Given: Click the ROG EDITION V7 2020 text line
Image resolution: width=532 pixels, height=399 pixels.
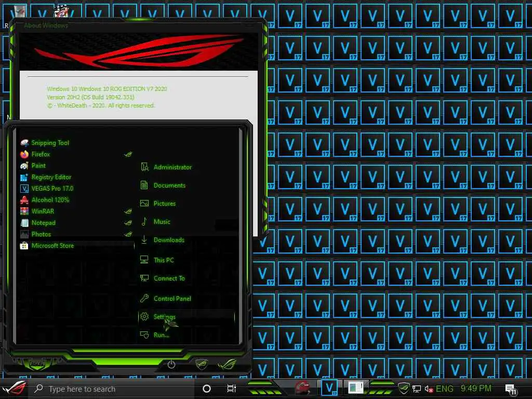Looking at the screenshot, I should (107, 89).
